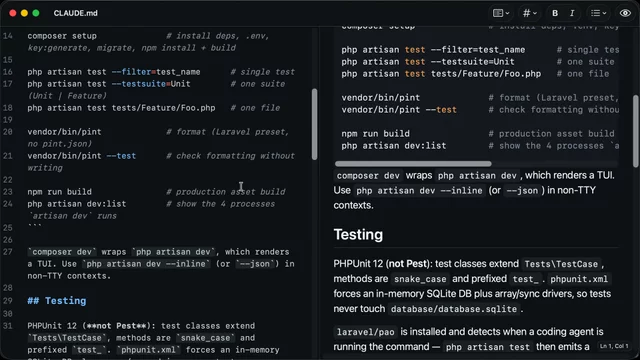
Task: Click the editor pane vertical scrollbar
Action: (x=314, y=124)
